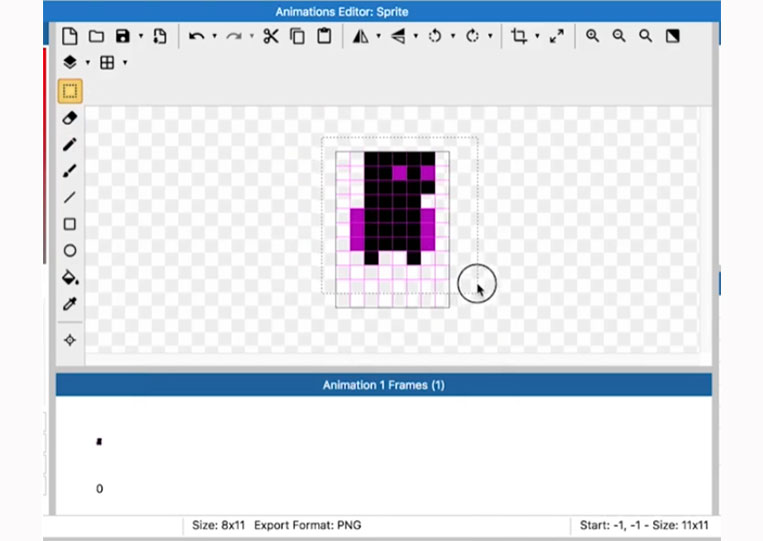This screenshot has height=541, width=763.
Task: Click the resize image icon
Action: click(x=557, y=36)
